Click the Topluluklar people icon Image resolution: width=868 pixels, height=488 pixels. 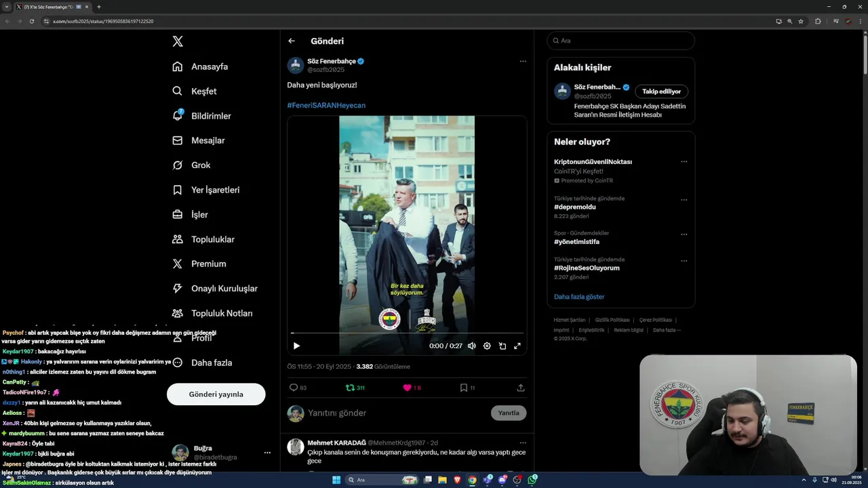pyautogui.click(x=178, y=239)
